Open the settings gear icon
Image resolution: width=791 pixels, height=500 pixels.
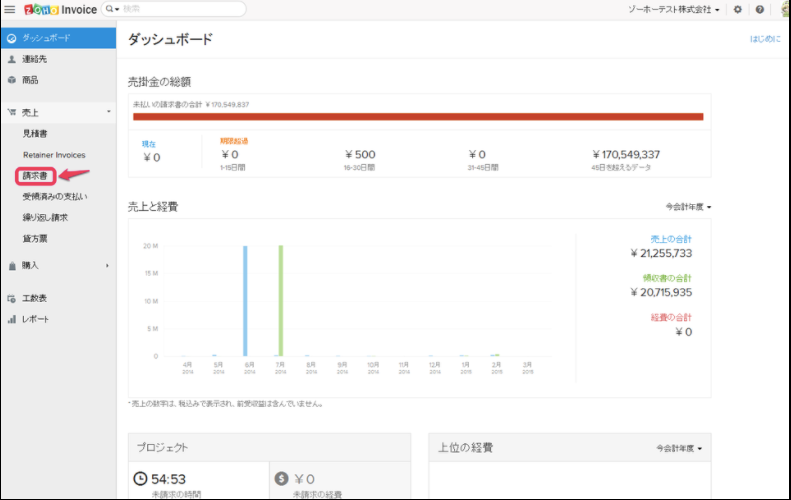[x=738, y=10]
